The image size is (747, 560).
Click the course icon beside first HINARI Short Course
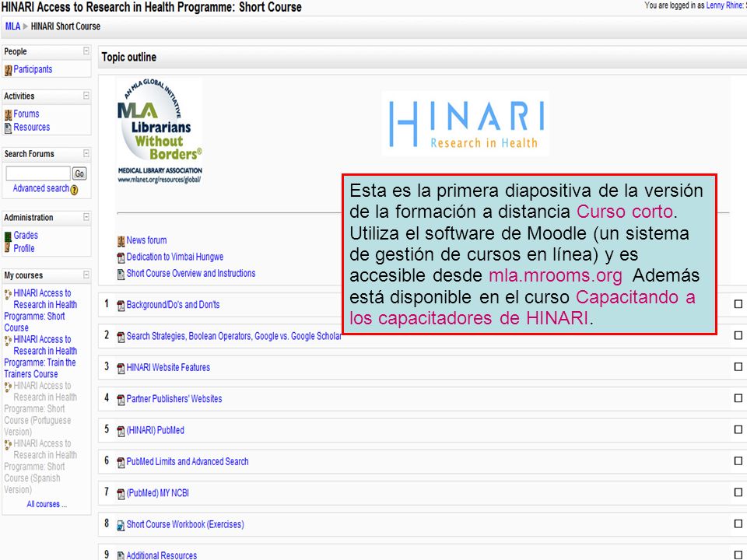(x=8, y=295)
